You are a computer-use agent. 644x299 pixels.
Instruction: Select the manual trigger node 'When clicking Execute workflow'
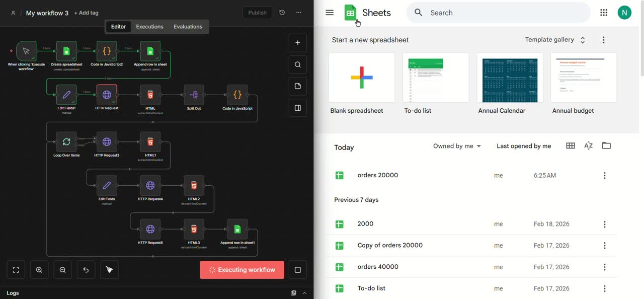26,51
